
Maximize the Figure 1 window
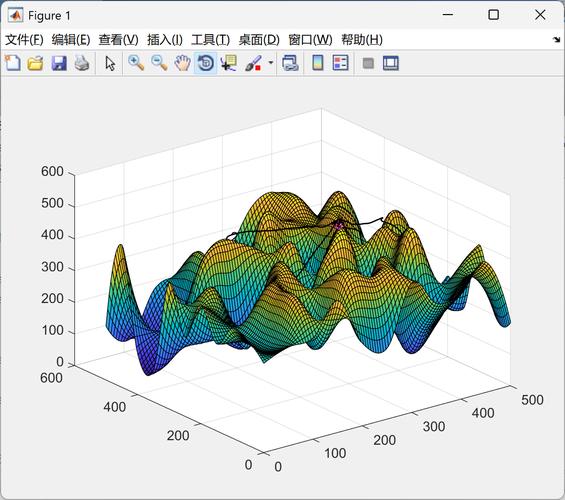493,15
